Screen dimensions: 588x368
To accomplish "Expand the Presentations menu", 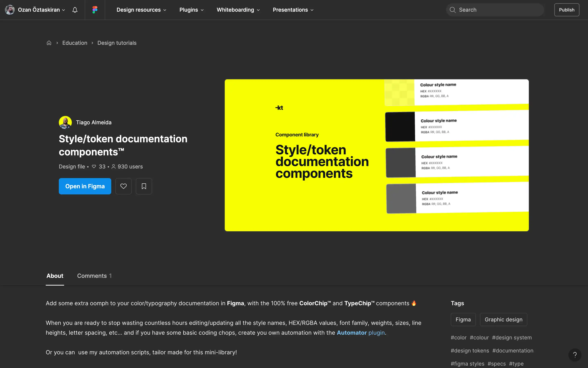I will click(x=293, y=10).
